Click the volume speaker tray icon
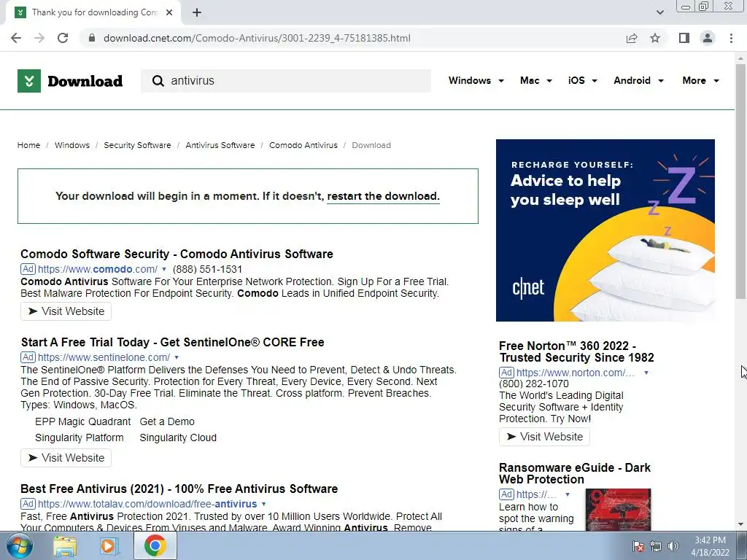The height and width of the screenshot is (560, 747). pyautogui.click(x=673, y=547)
